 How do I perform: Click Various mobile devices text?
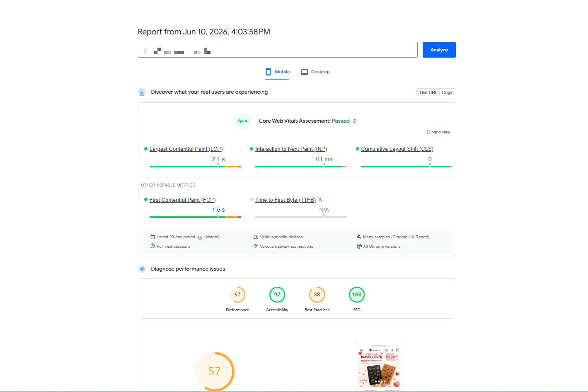click(281, 237)
